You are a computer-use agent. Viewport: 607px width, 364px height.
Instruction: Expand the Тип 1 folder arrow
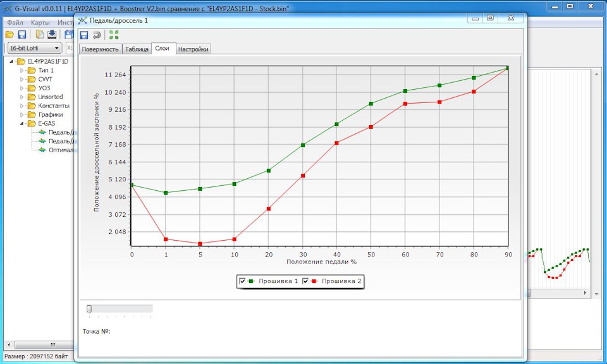click(22, 70)
